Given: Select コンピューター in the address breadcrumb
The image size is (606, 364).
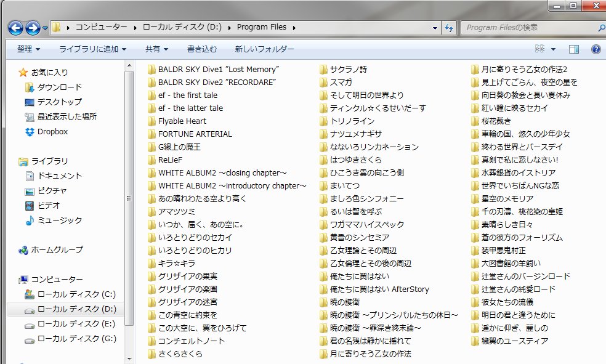Looking at the screenshot, I should pyautogui.click(x=101, y=27).
